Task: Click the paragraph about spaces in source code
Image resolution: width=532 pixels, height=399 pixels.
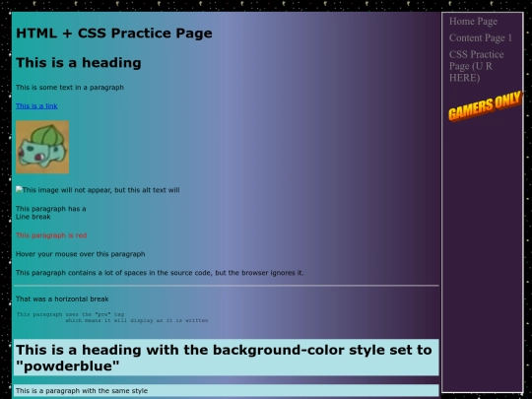Action: [x=160, y=273]
